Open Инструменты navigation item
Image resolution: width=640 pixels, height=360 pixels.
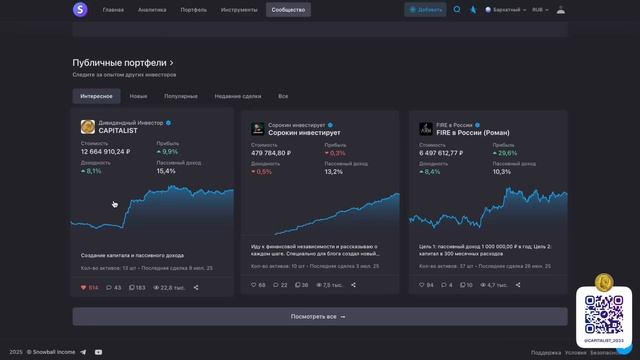tap(239, 10)
